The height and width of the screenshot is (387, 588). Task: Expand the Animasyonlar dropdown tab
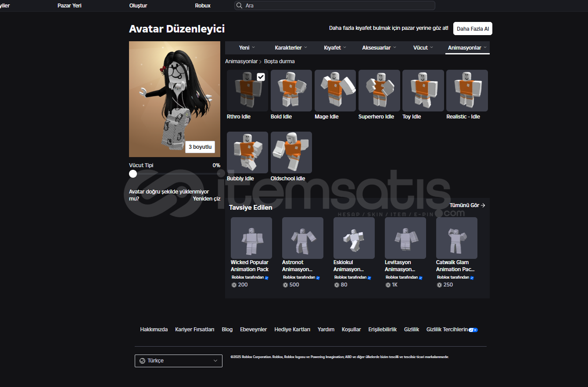tap(467, 48)
